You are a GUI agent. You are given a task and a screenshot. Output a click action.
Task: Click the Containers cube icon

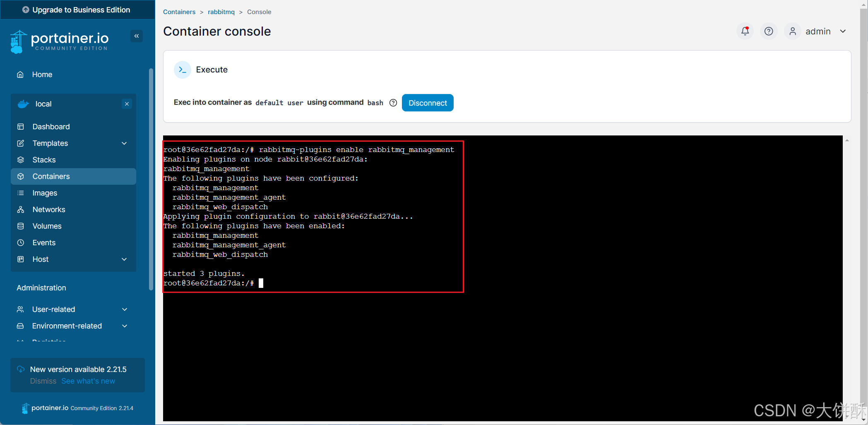pyautogui.click(x=21, y=176)
